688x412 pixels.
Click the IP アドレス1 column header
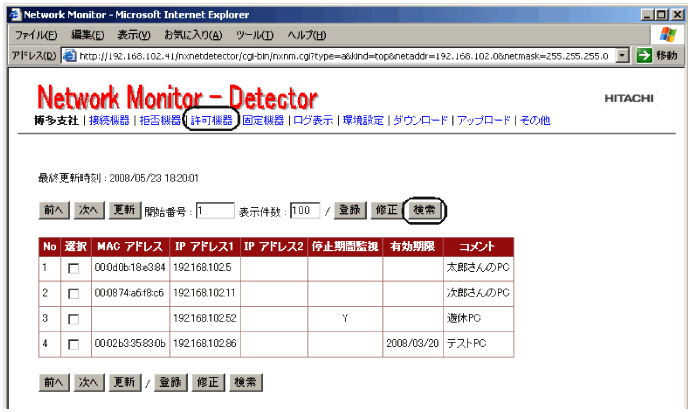(x=204, y=247)
